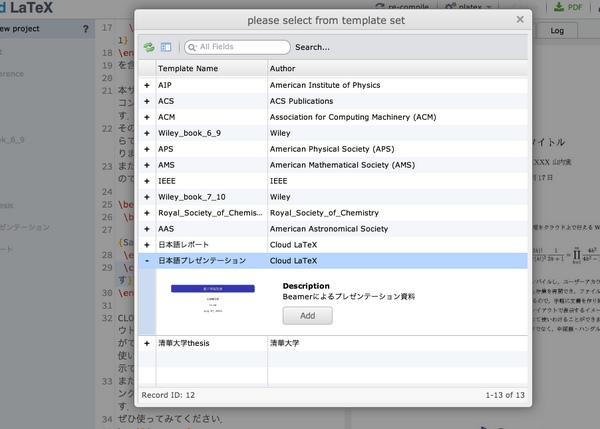The image size is (600, 429).
Task: Click the search magnifier icon in All Fields box
Action: coord(192,47)
